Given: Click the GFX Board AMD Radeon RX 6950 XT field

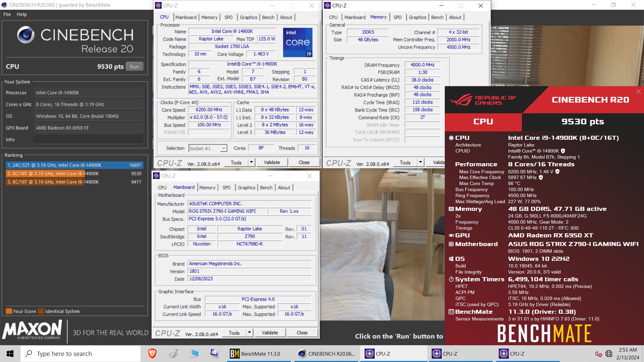Looking at the screenshot, I should (89, 128).
